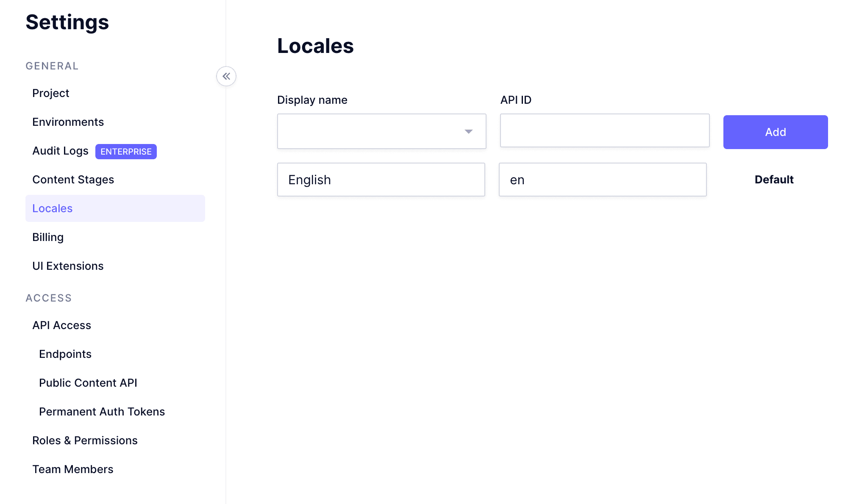The image size is (859, 504).
Task: Edit the en API ID field
Action: (602, 180)
